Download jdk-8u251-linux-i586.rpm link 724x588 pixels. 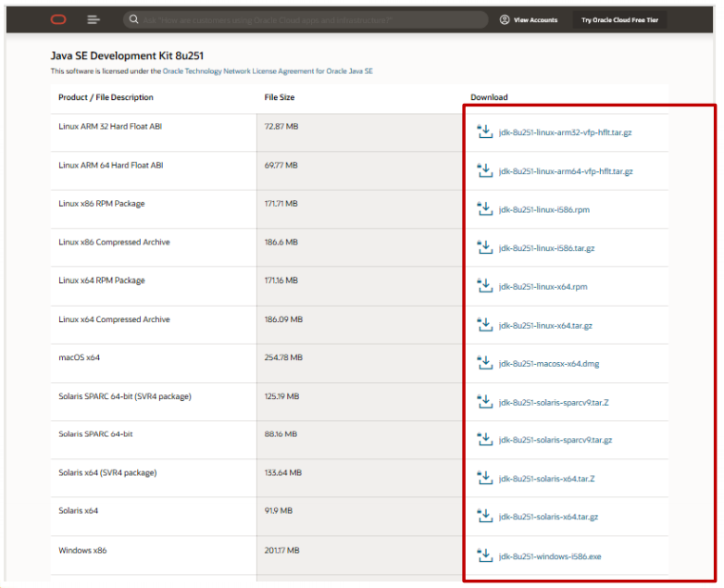click(543, 209)
